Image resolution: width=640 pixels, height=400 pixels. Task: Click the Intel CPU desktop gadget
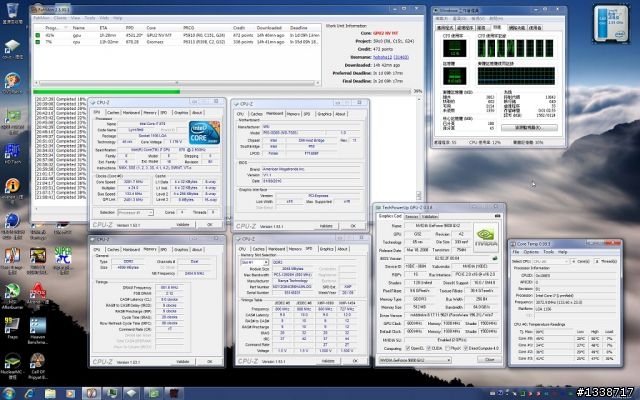pos(611,23)
